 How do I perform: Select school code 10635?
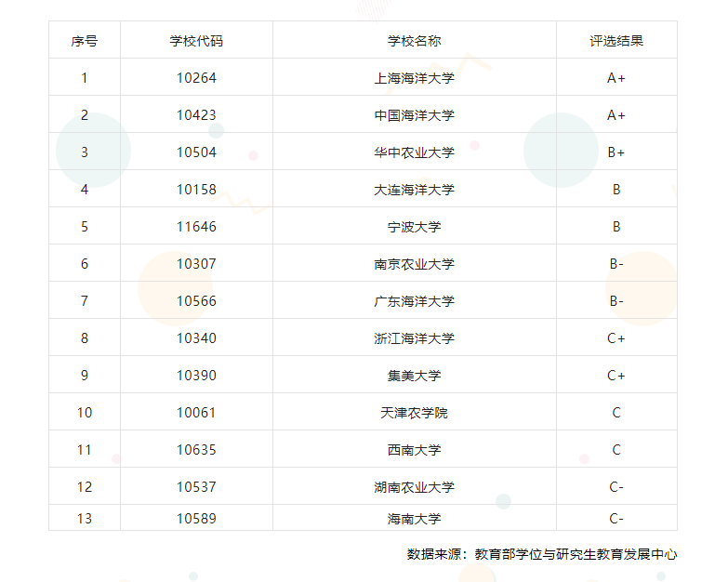pyautogui.click(x=196, y=449)
